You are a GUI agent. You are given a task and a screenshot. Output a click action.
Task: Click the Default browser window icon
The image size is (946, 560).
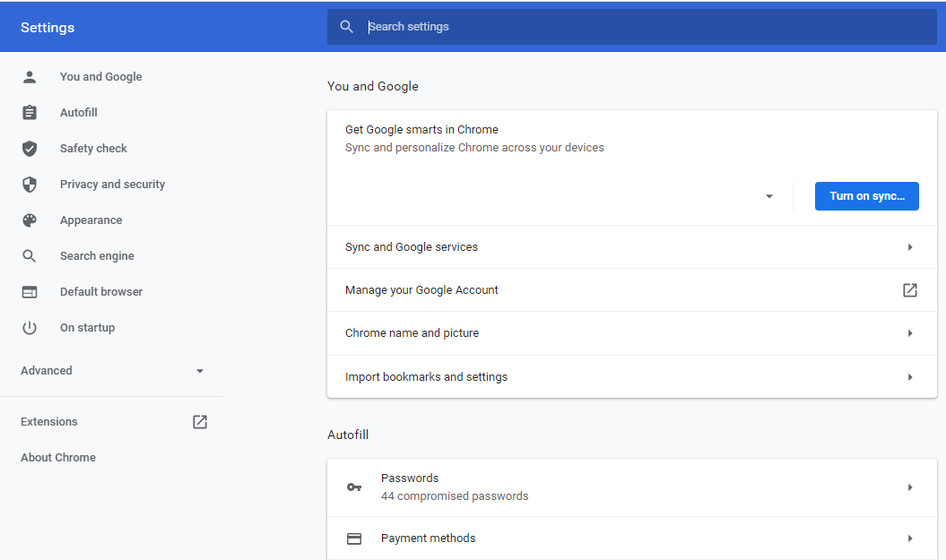(30, 292)
